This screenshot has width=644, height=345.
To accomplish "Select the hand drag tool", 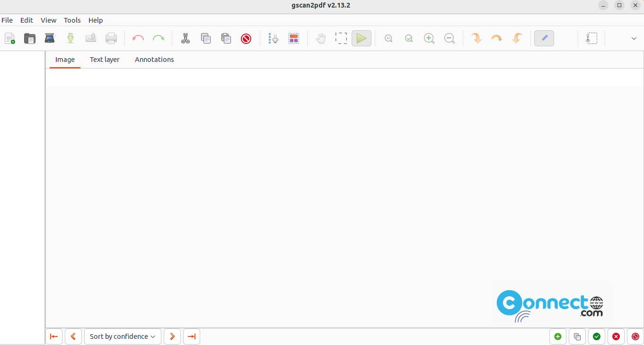I will pos(321,38).
